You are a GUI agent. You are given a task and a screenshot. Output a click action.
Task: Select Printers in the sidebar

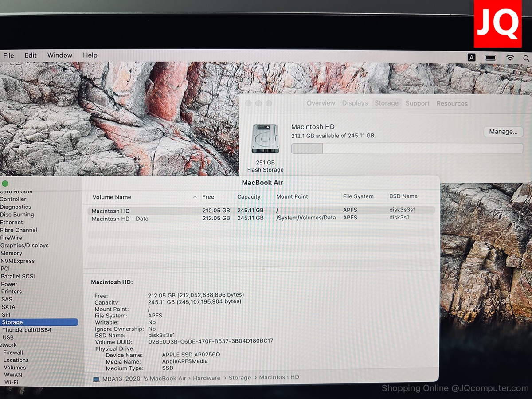click(x=11, y=292)
